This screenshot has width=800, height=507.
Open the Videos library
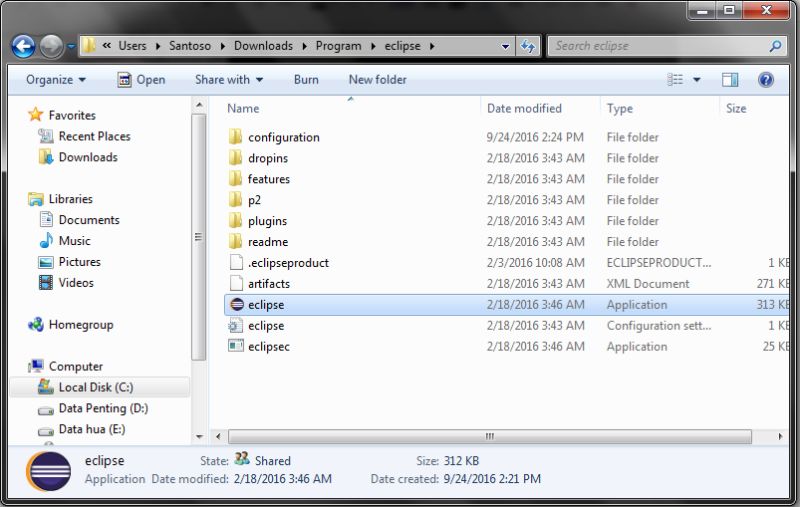tap(76, 283)
